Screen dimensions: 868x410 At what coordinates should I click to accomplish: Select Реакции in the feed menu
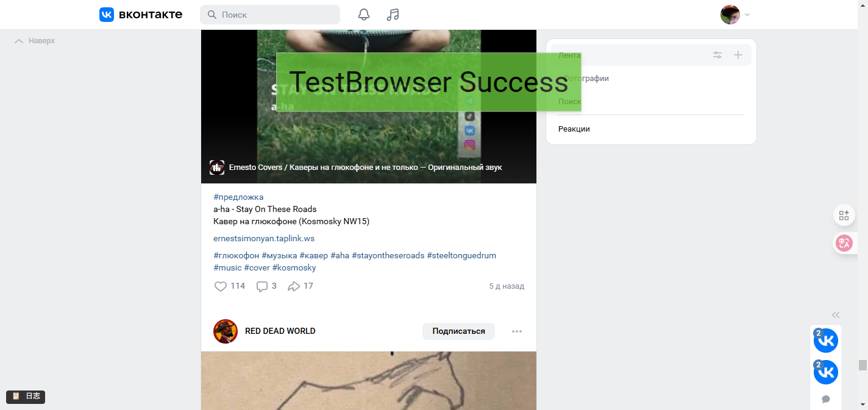pos(574,129)
